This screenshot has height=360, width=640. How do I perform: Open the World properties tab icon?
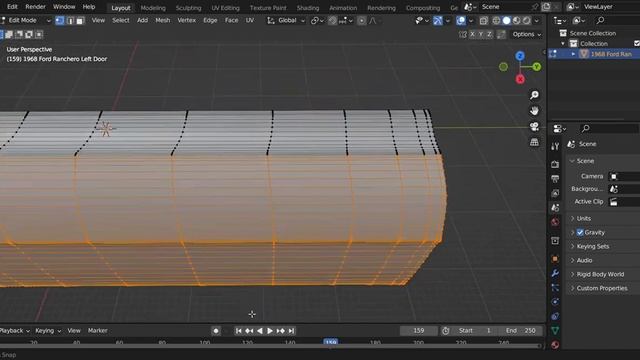click(x=555, y=222)
